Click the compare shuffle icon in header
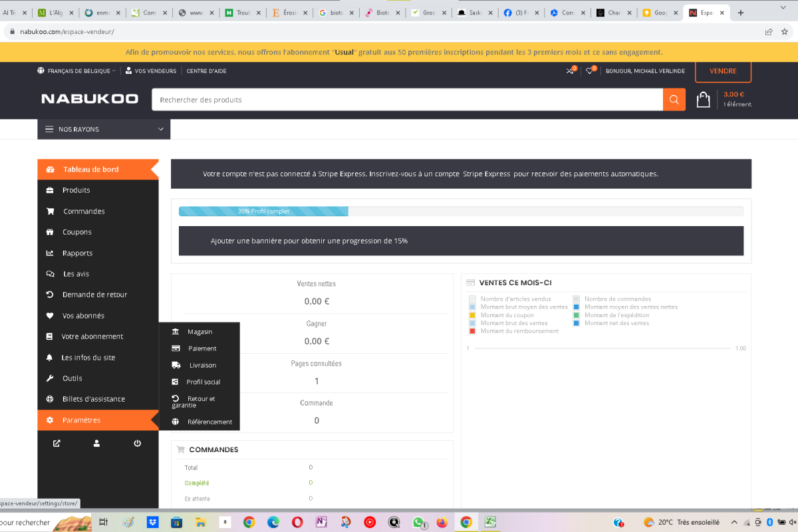The height and width of the screenshot is (532, 798). (570, 71)
